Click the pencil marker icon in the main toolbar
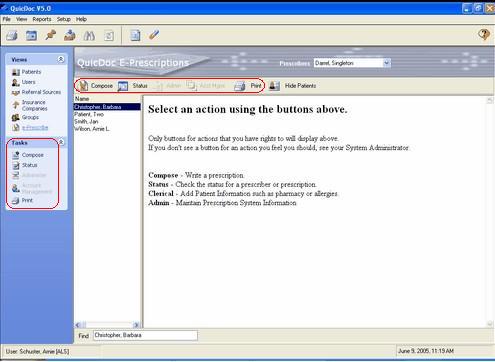The height and width of the screenshot is (362, 495). pyautogui.click(x=154, y=35)
